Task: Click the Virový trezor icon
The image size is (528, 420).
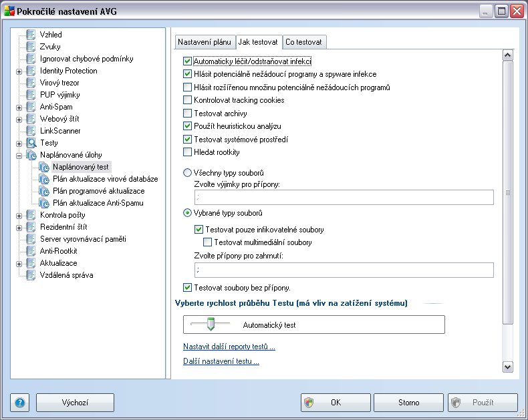Action: coord(31,82)
